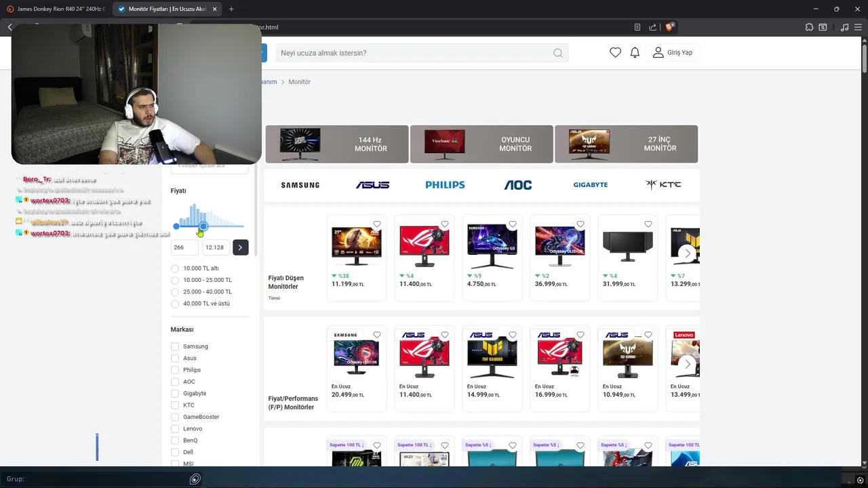Show next items in Fiyat/Performans carousel
Viewport: 868px width, 488px height.
pos(687,364)
